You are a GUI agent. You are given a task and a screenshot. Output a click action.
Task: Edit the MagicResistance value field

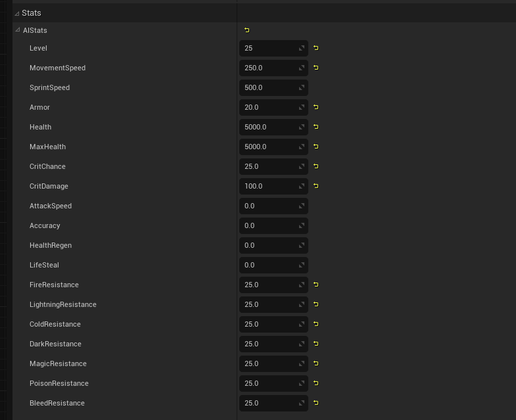pyautogui.click(x=273, y=363)
